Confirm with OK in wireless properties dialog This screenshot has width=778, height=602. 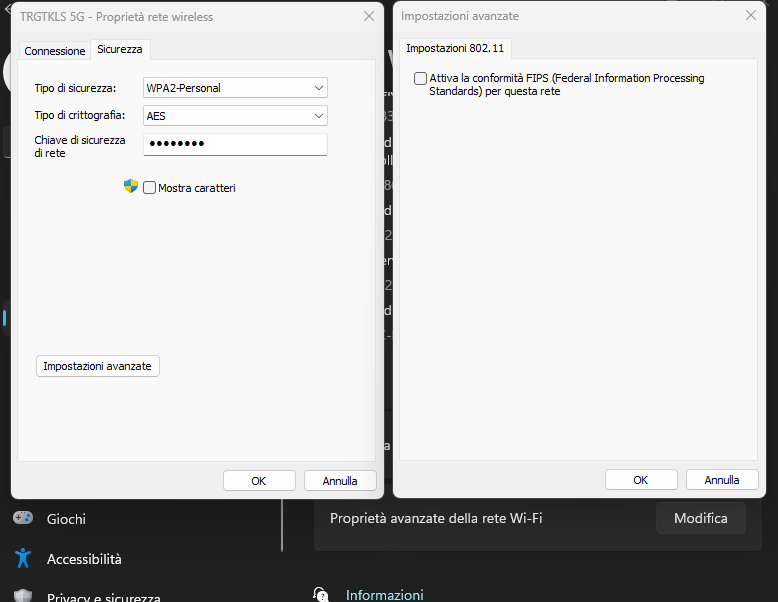tap(259, 480)
